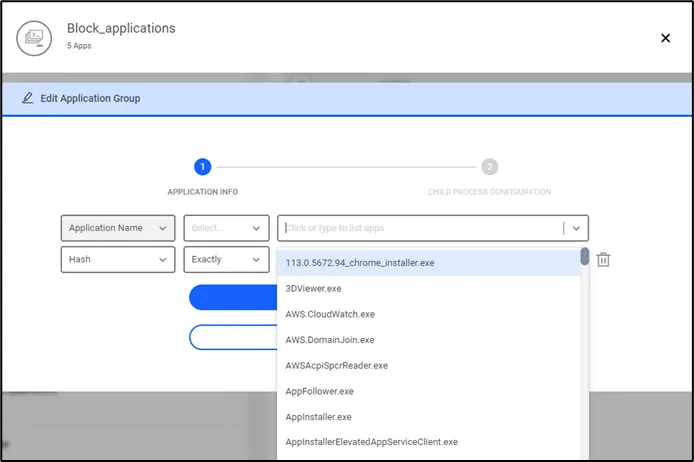Open the Select... condition dropdown

[x=226, y=228]
